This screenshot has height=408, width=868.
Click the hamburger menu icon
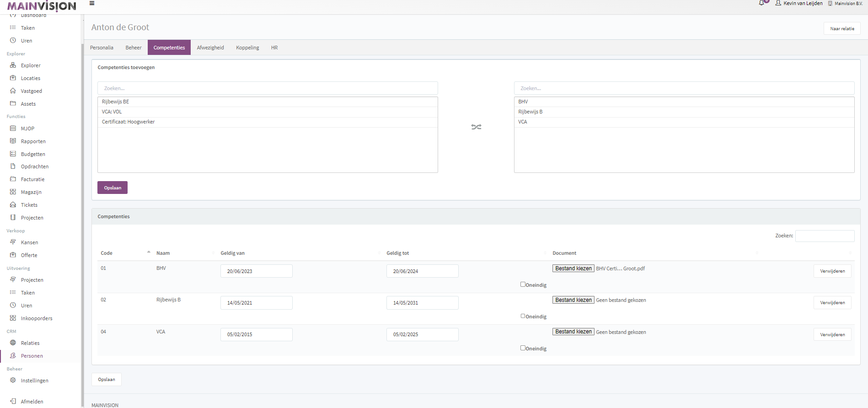pyautogui.click(x=92, y=3)
